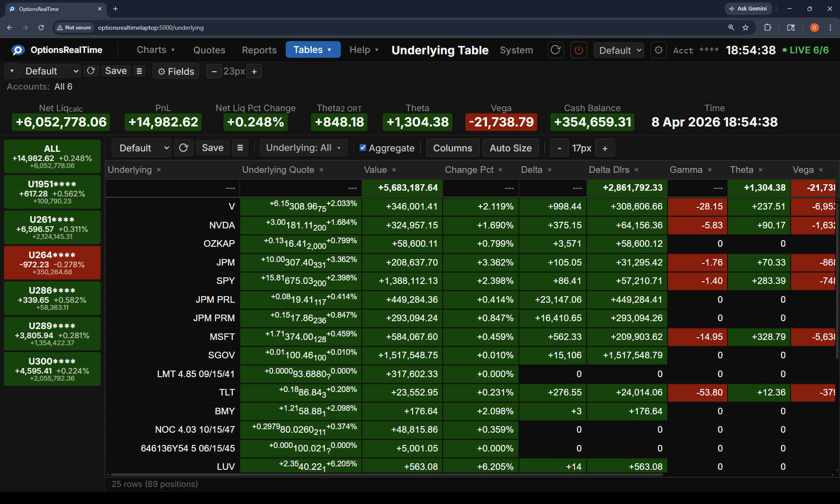840x504 pixels.
Task: Click the top Save button
Action: [x=116, y=71]
